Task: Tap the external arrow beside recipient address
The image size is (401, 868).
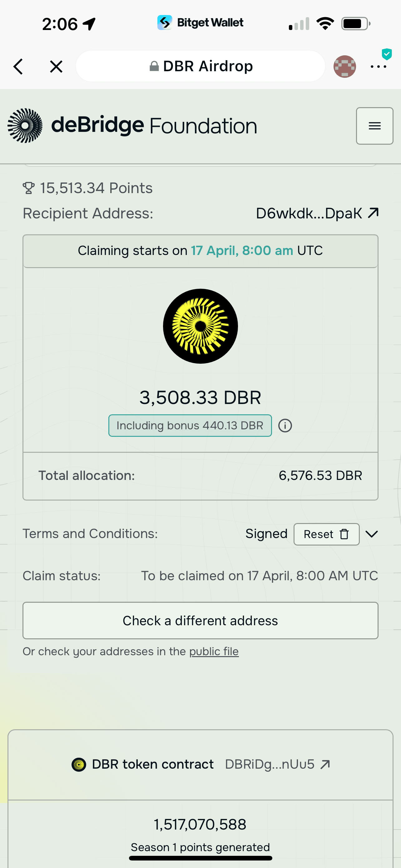Action: pyautogui.click(x=373, y=213)
